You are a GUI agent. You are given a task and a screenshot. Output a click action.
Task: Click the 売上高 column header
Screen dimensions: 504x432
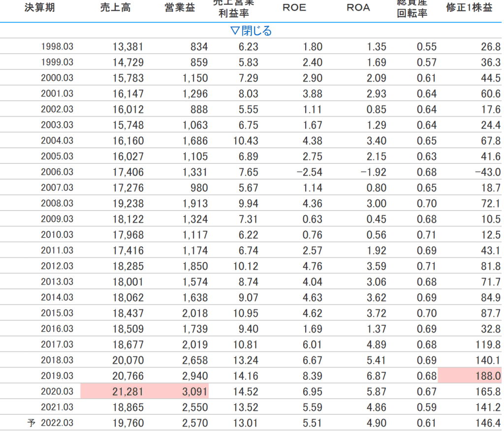click(x=115, y=8)
